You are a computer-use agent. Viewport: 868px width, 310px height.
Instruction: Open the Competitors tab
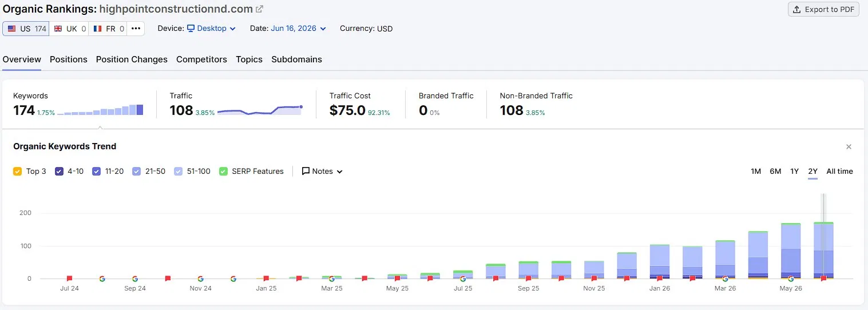[x=201, y=59]
